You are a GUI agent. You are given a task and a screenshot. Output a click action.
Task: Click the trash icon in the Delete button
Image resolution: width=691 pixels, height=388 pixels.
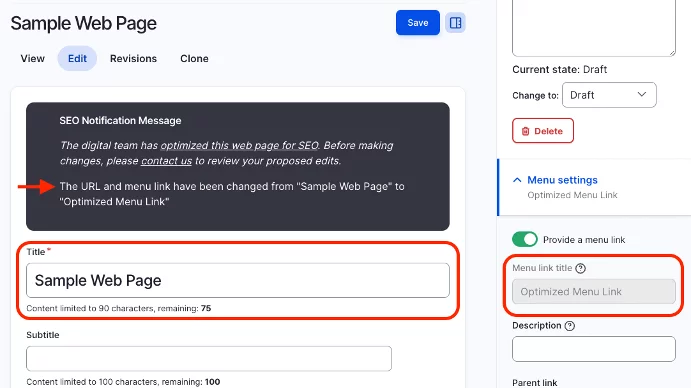click(x=525, y=131)
